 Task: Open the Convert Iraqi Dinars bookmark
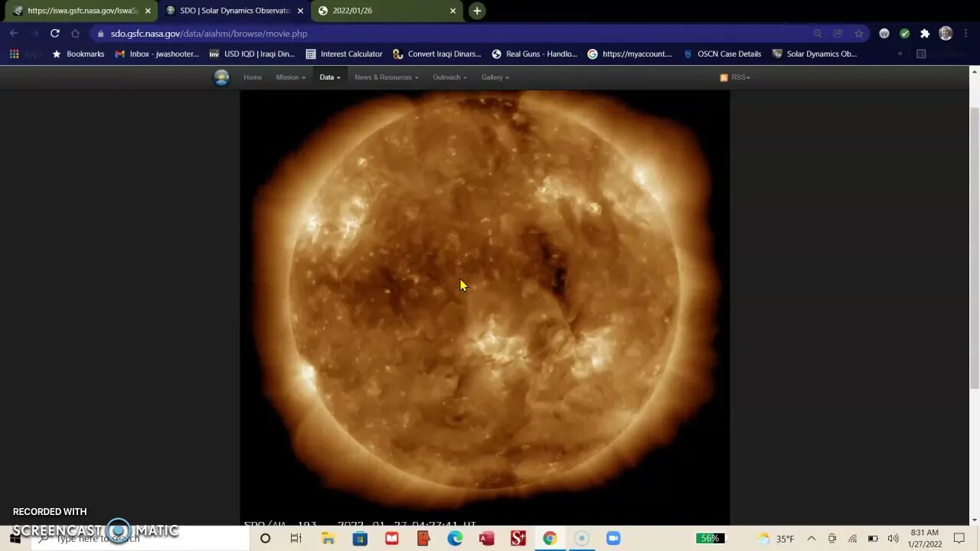437,54
